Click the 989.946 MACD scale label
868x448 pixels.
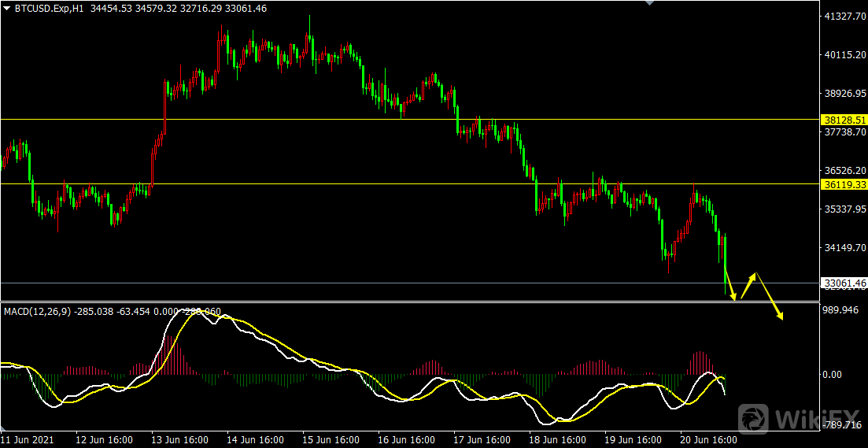(x=839, y=310)
